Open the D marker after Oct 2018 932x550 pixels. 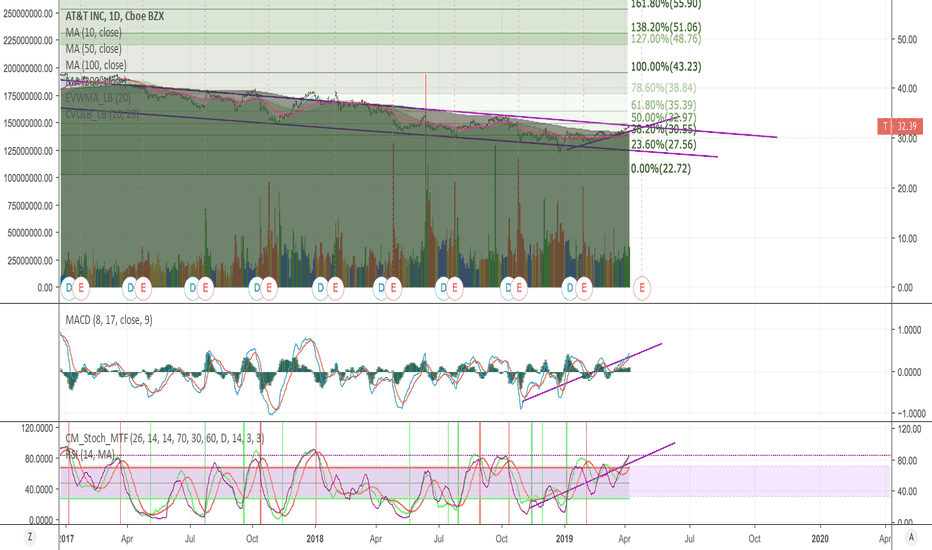(508, 288)
